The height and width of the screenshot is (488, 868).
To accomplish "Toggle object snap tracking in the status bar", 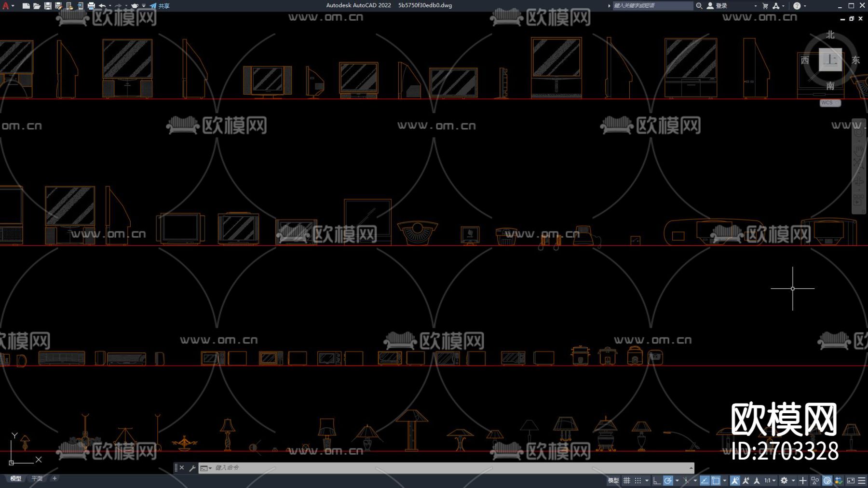I will pos(705,480).
